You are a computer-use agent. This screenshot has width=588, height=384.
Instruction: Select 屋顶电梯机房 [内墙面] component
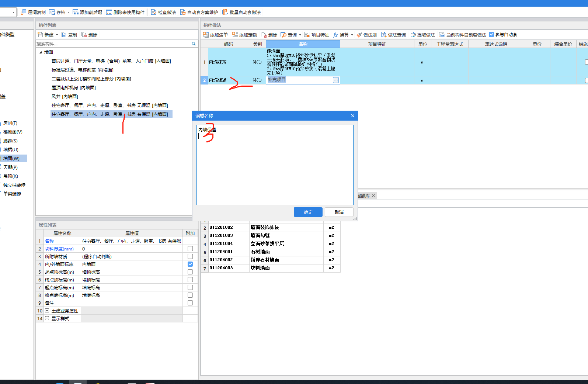tap(74, 88)
